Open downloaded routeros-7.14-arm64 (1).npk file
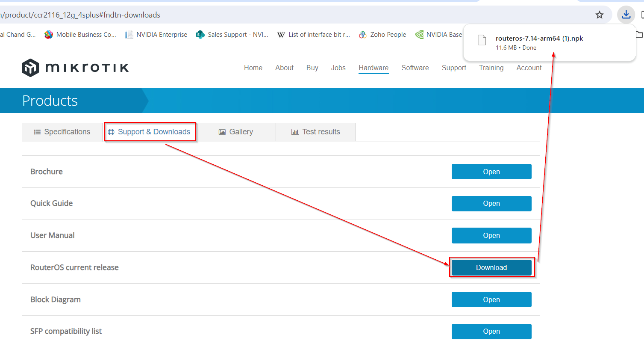 click(x=539, y=39)
